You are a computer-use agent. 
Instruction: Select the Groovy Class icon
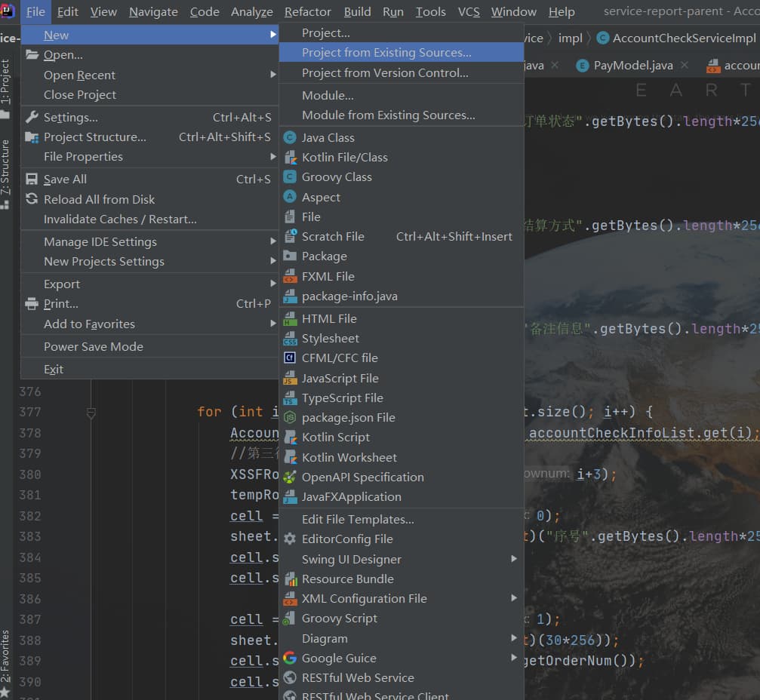pyautogui.click(x=290, y=177)
